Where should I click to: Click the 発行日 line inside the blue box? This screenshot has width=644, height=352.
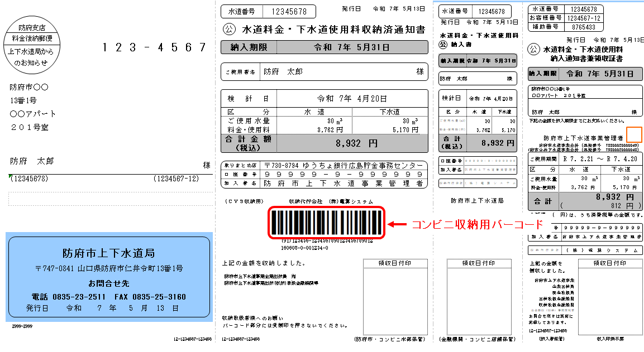pyautogui.click(x=103, y=308)
